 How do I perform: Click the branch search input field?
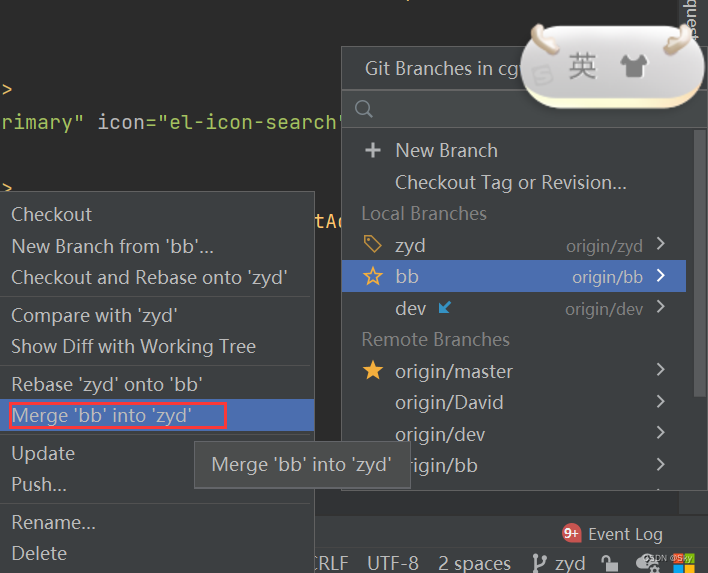tap(524, 109)
